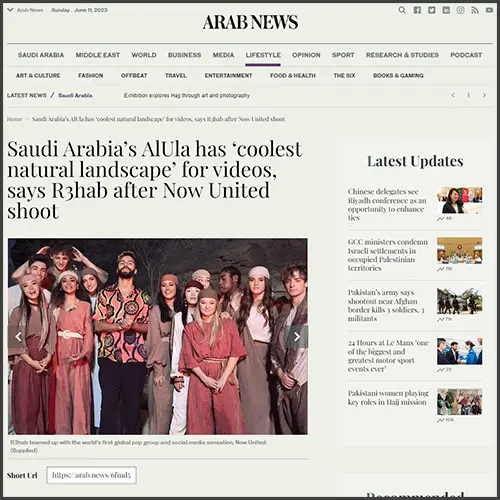Open the Business section

click(184, 55)
